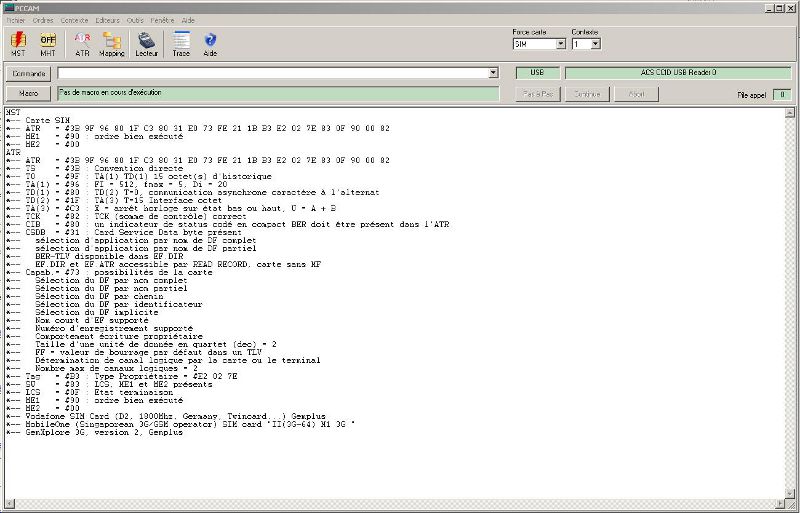800x513 pixels.
Task: Click the MHT power-off icon
Action: coord(48,41)
